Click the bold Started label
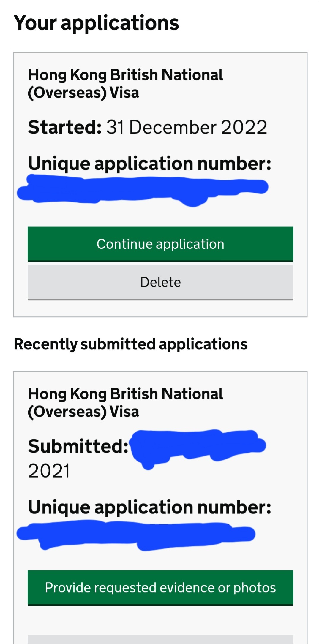The width and height of the screenshot is (319, 644). click(x=65, y=127)
